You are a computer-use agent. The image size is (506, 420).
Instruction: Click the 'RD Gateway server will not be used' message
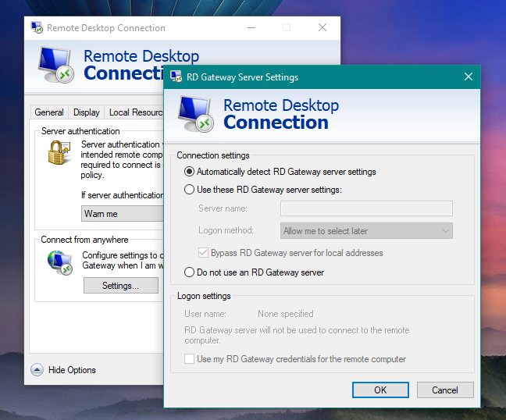pyautogui.click(x=297, y=335)
